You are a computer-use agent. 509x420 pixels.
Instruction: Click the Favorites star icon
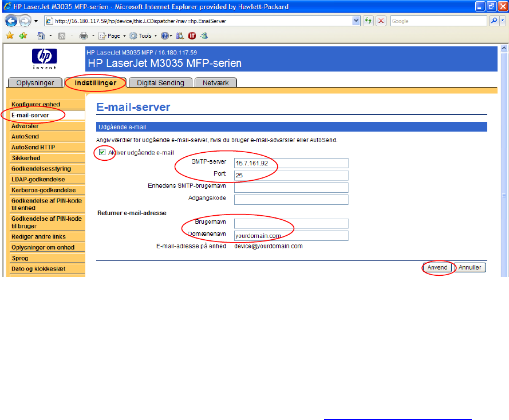click(x=9, y=35)
